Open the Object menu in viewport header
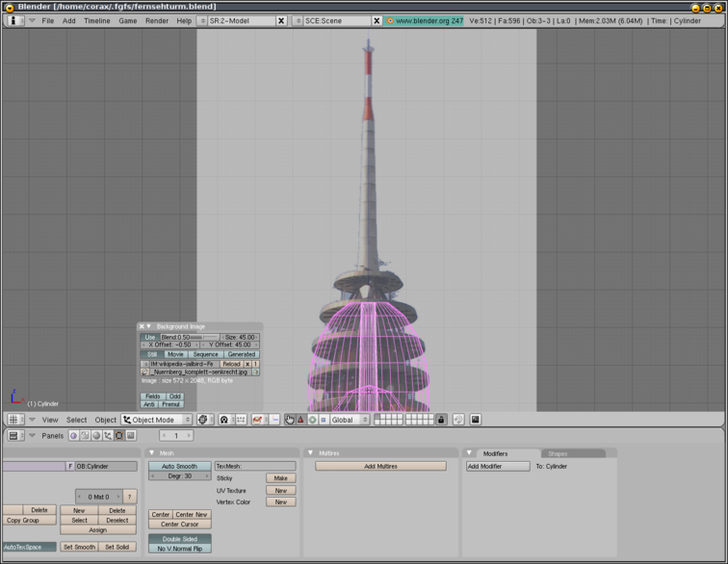 pos(105,420)
